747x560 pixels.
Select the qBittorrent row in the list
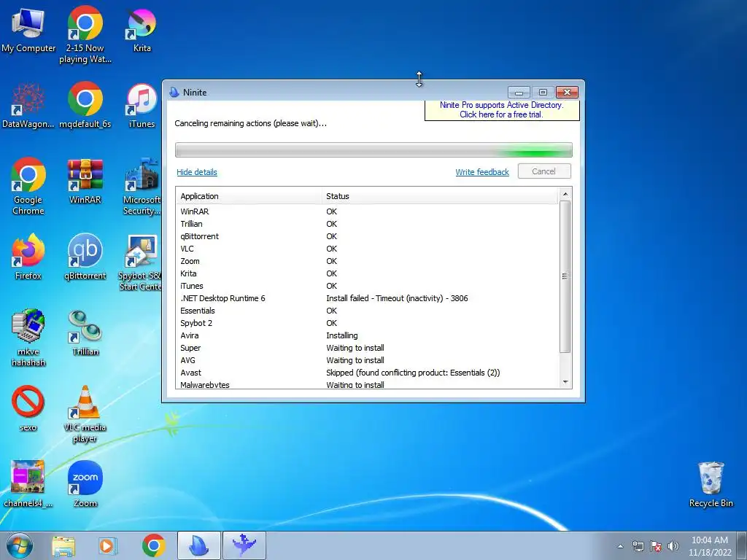(x=368, y=236)
